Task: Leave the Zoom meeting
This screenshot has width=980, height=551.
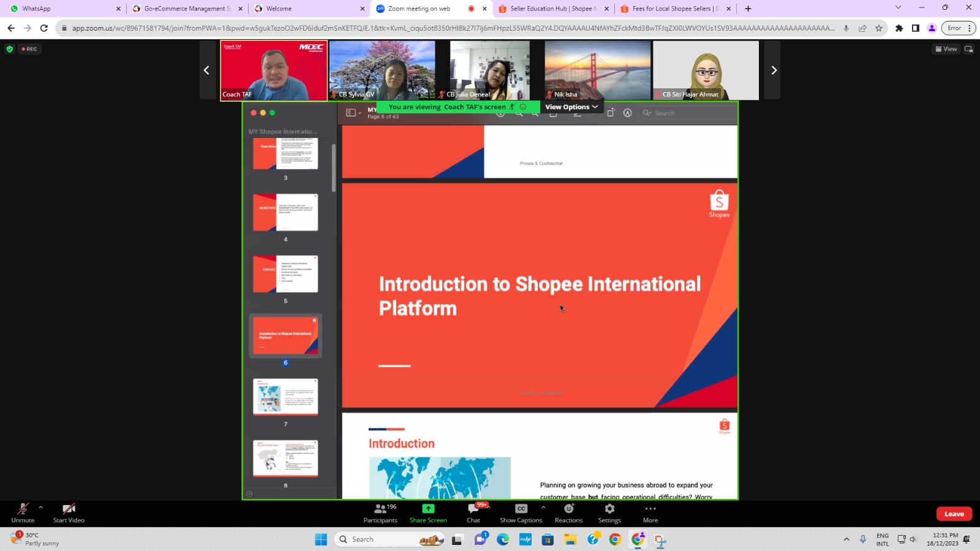Action: click(954, 514)
